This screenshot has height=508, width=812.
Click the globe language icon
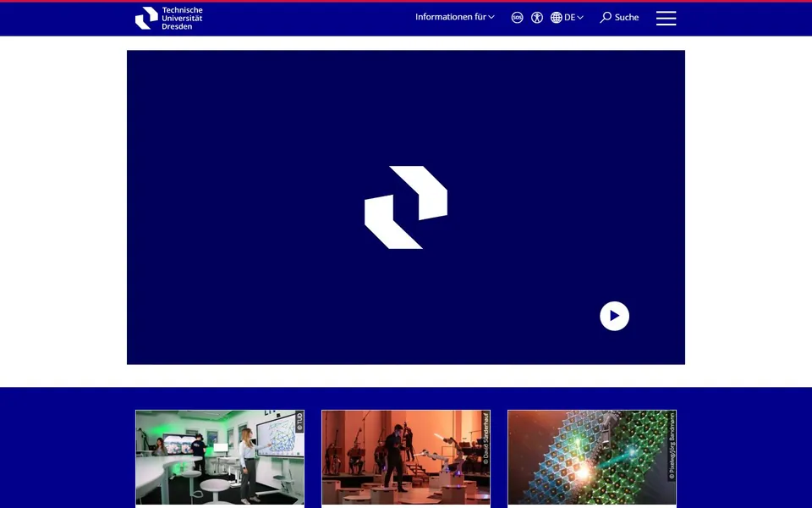coord(557,18)
